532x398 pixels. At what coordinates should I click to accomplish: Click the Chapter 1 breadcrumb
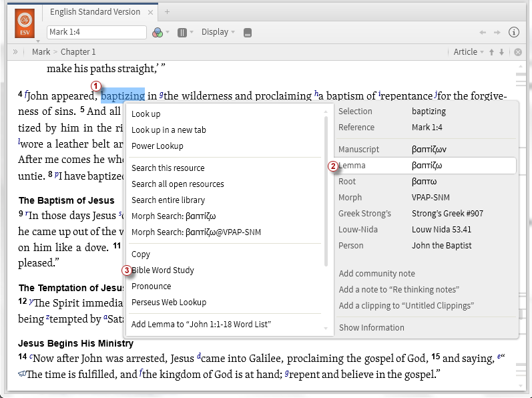coord(78,52)
